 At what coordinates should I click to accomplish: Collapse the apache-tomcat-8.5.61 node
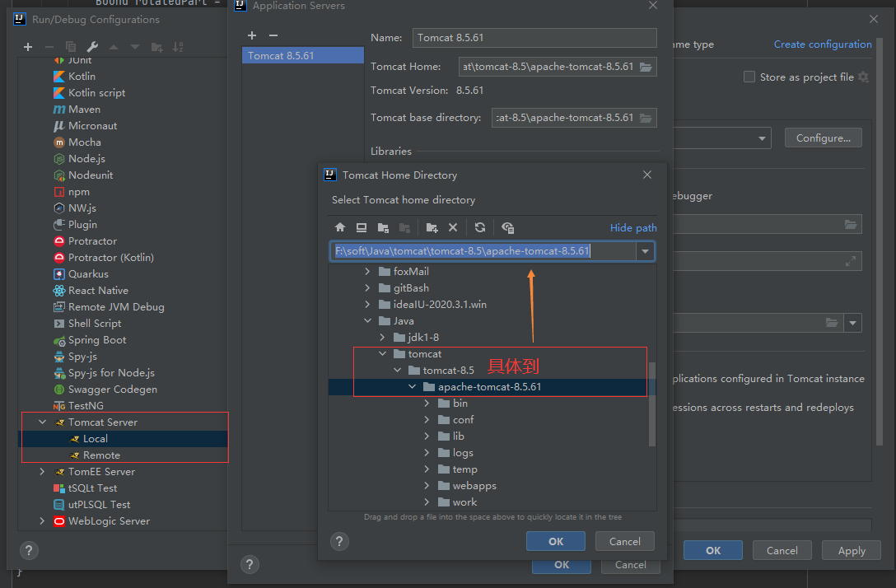coord(412,386)
